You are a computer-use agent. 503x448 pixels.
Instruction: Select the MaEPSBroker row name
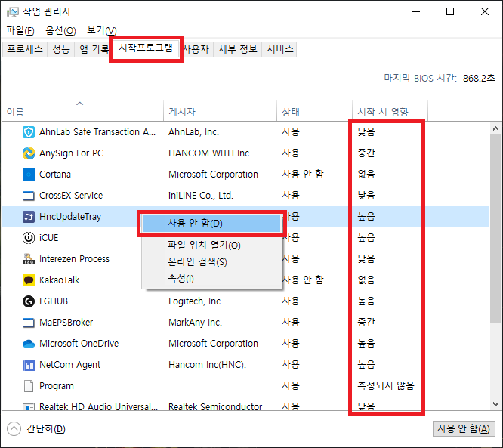(x=66, y=323)
